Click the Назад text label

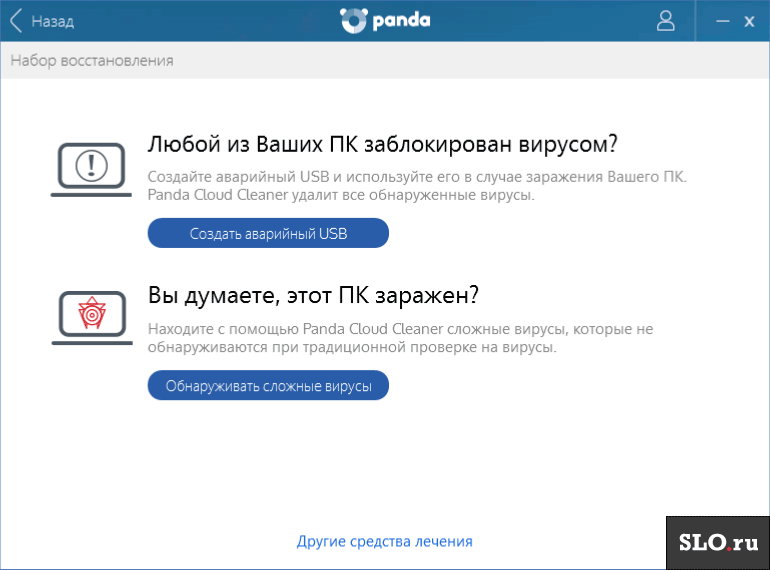coord(53,22)
